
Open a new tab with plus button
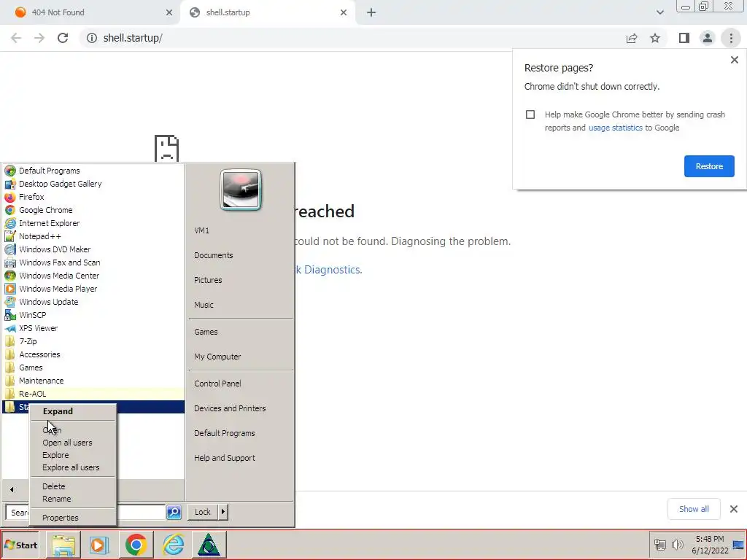371,13
